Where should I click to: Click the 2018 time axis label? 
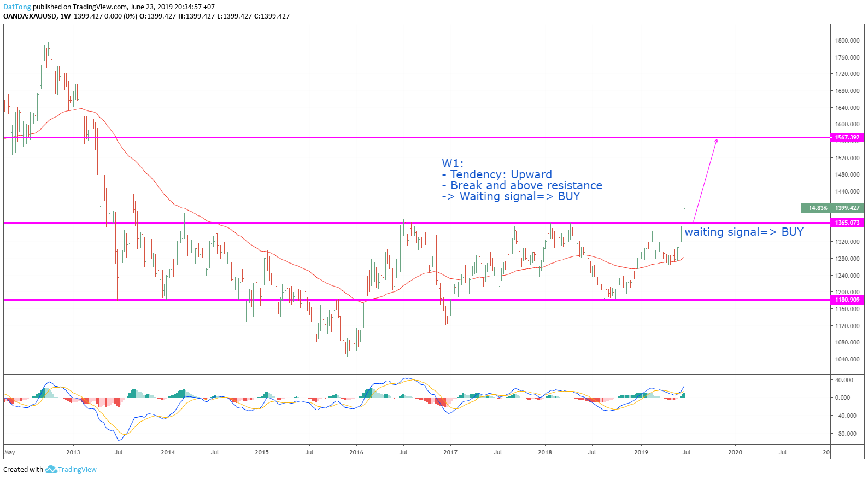tap(545, 452)
